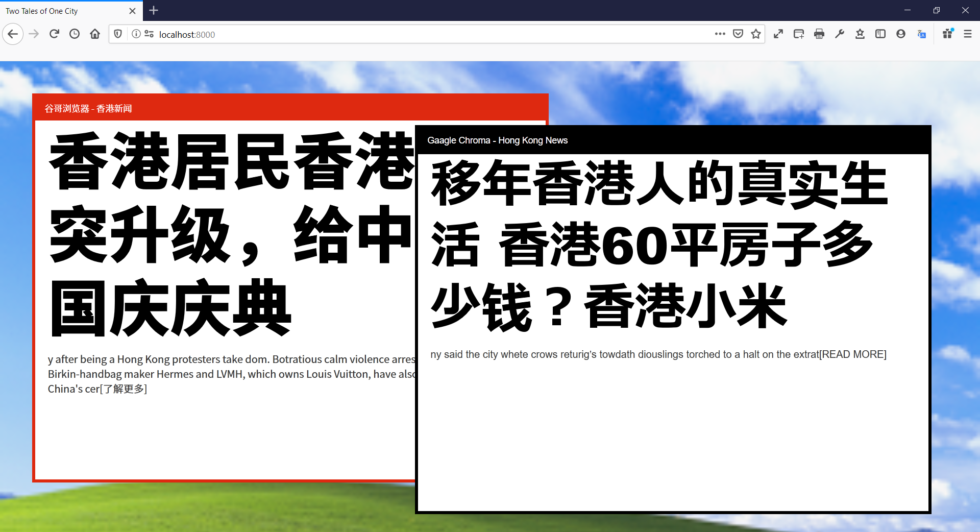Screen dimensions: 980x532
Task: Close the Two Tales of One City tab
Action: pyautogui.click(x=132, y=11)
